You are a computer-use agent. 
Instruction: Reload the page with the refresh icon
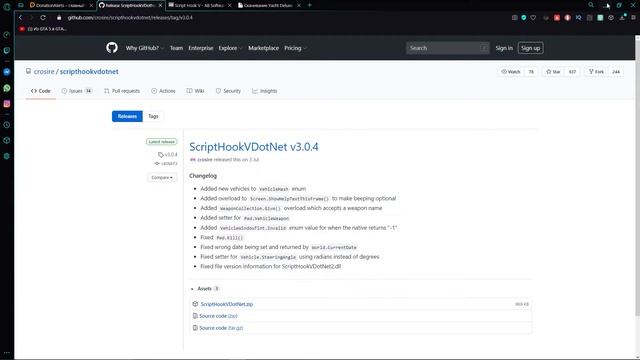(x=43, y=18)
